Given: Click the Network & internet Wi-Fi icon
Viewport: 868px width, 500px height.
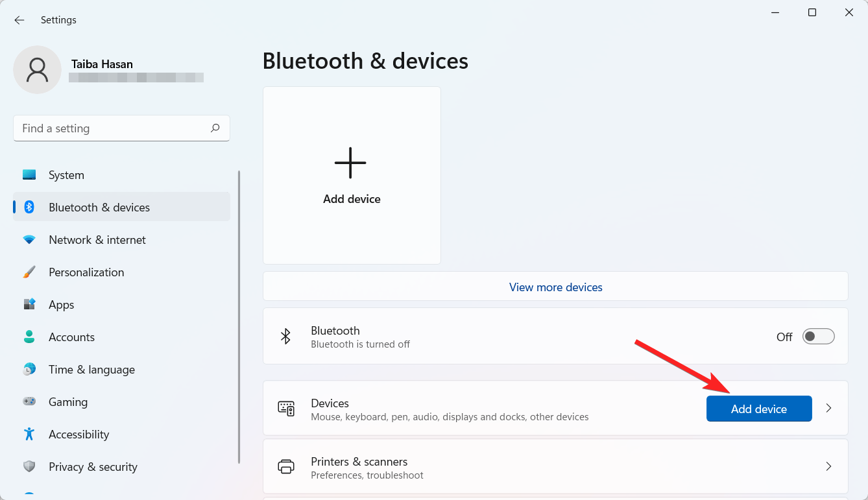Looking at the screenshot, I should (x=29, y=240).
